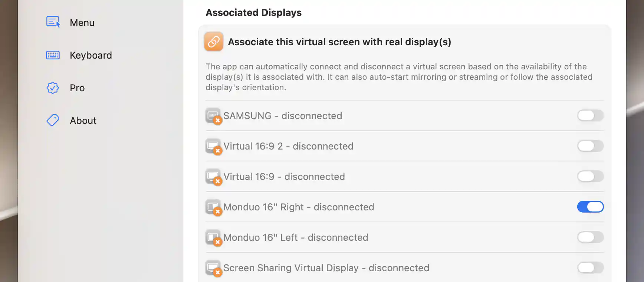Image resolution: width=644 pixels, height=282 pixels.
Task: Click the Virtual 16:9 2 display icon
Action: 214,147
